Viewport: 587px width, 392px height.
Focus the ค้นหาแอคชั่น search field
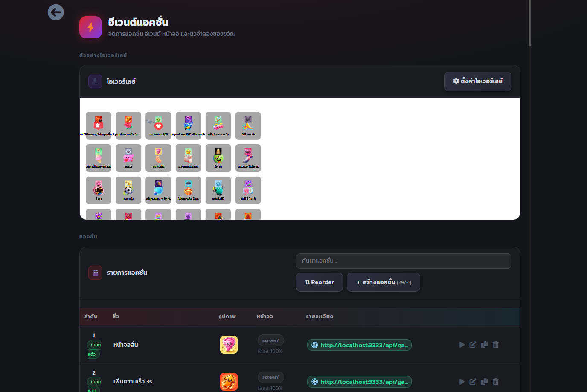404,261
